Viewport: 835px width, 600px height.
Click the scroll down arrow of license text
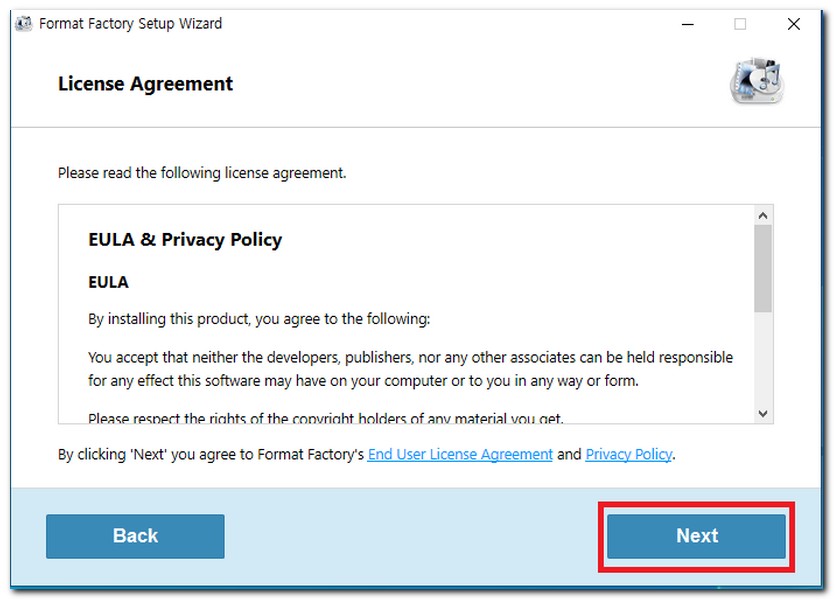pos(763,413)
